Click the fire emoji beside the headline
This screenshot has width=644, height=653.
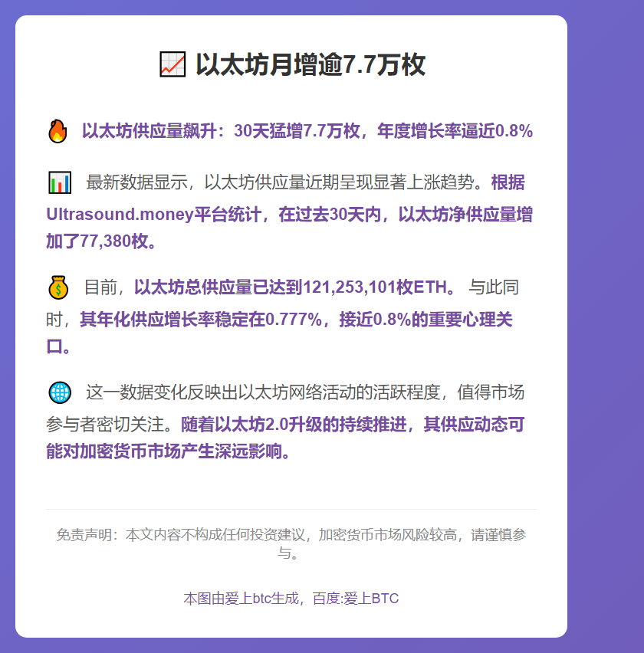pyautogui.click(x=58, y=131)
